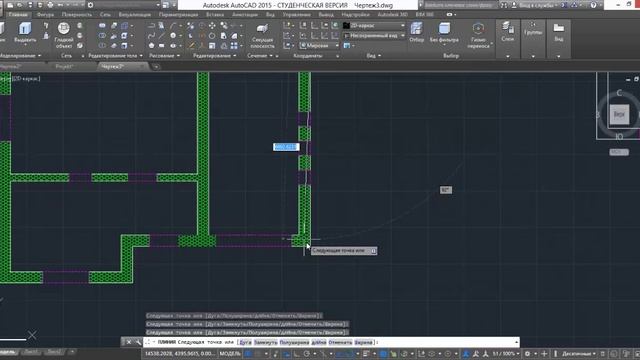Select the Гизмо переноса move gizmo
Screen dimensions: 640x360
coord(478,35)
